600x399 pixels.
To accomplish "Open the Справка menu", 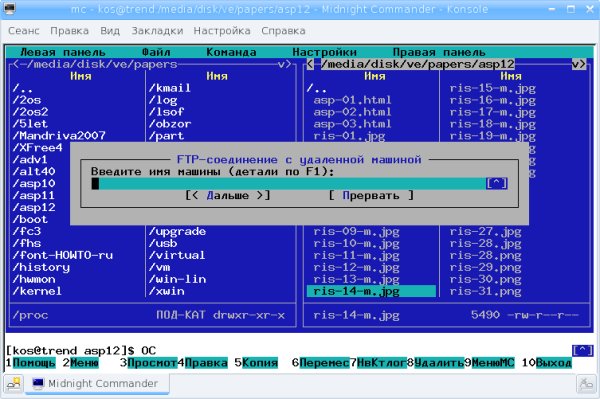I will click(283, 31).
